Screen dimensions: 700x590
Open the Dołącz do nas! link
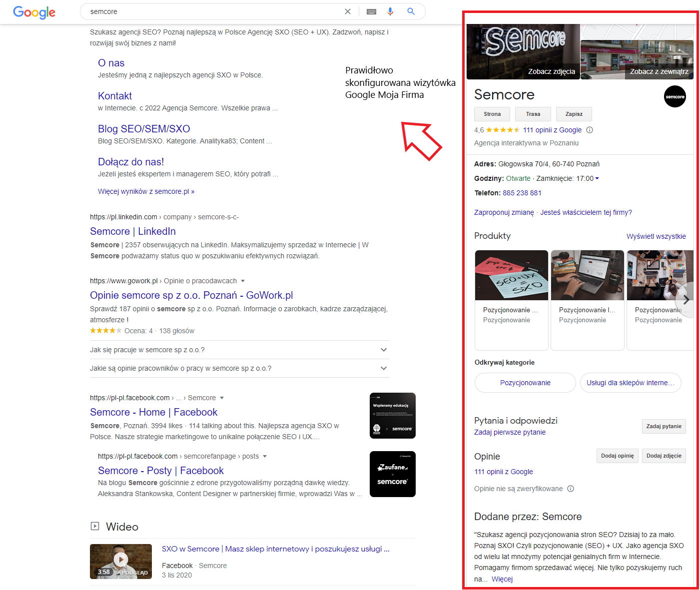point(131,162)
